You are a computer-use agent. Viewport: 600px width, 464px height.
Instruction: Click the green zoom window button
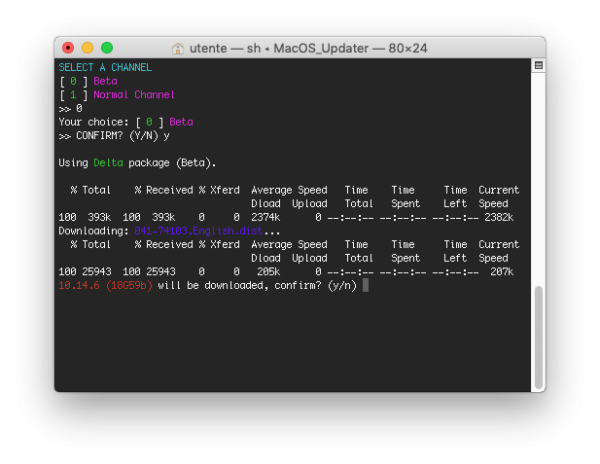[107, 48]
